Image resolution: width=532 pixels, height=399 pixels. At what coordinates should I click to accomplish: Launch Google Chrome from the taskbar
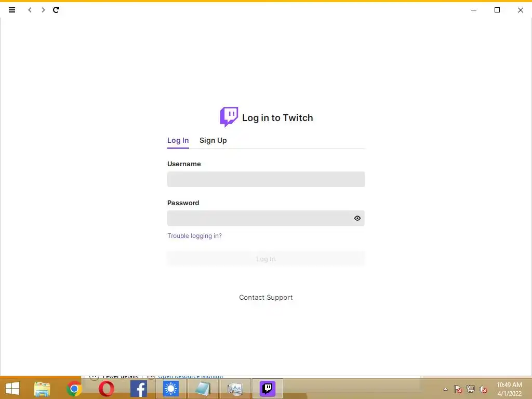tap(74, 389)
